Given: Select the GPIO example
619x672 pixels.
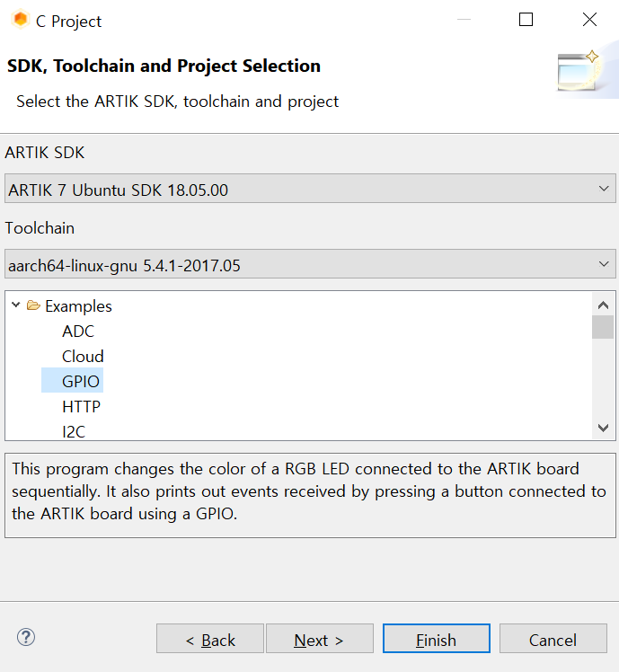Looking at the screenshot, I should coord(81,381).
